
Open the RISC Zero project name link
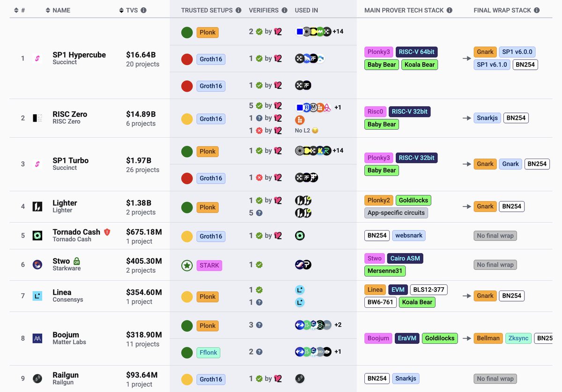coord(70,114)
